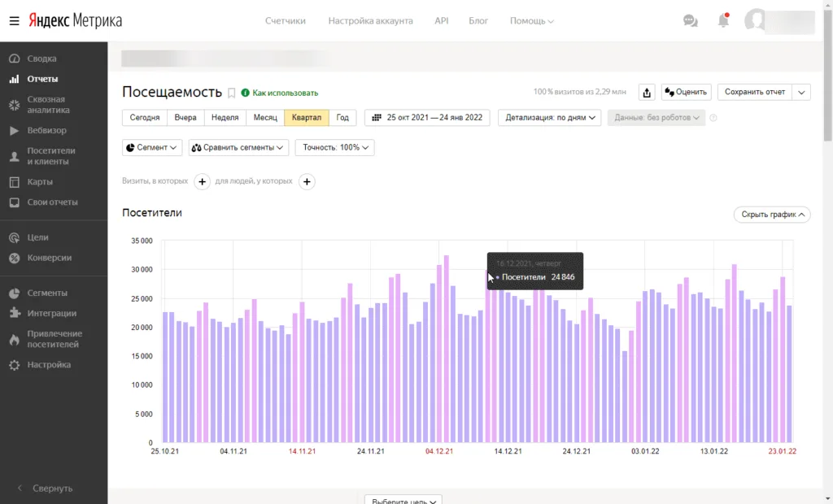The height and width of the screenshot is (504, 833).
Task: Open the API top navigation item
Action: [442, 20]
